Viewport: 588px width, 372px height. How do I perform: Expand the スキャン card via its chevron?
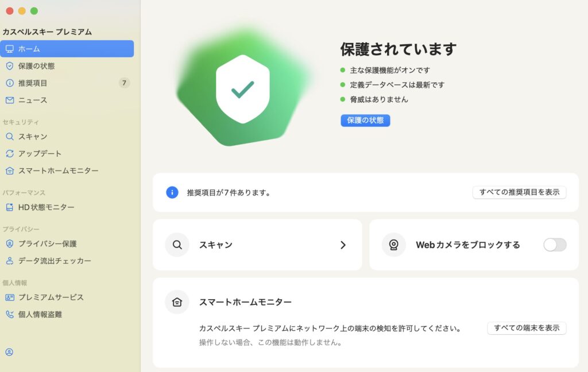[x=343, y=245]
